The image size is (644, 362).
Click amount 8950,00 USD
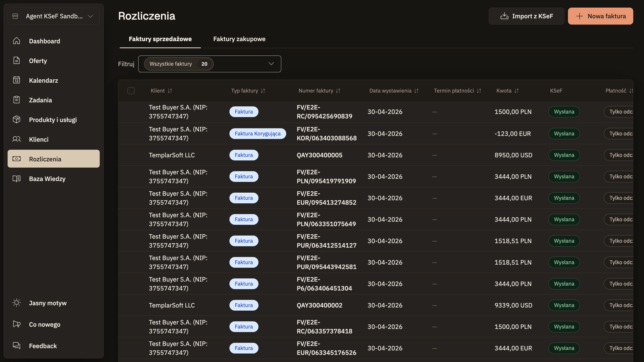(x=513, y=155)
